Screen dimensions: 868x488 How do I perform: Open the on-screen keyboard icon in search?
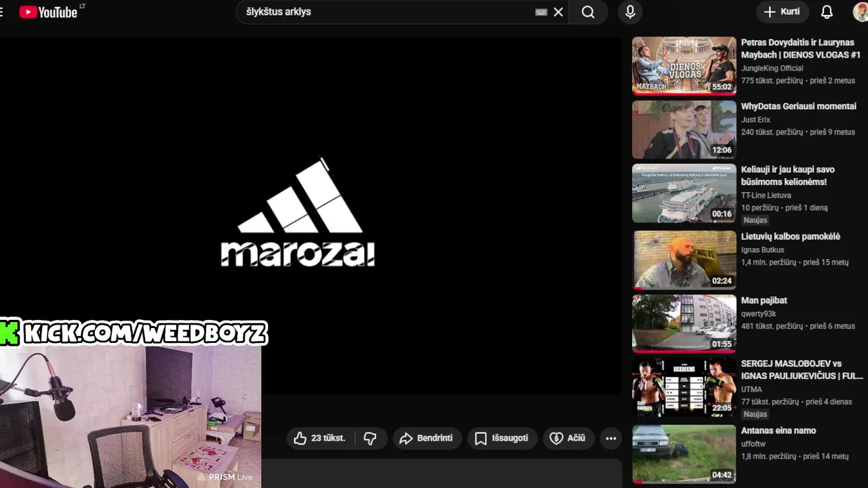[541, 12]
